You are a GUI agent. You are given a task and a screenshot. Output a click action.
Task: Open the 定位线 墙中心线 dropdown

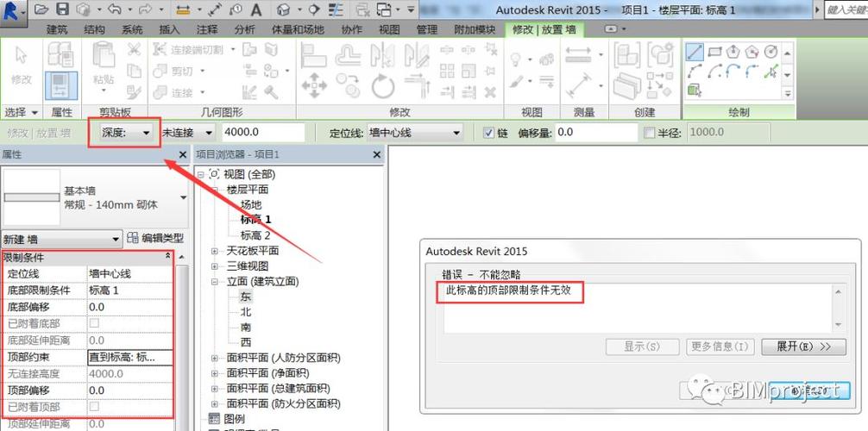(415, 132)
